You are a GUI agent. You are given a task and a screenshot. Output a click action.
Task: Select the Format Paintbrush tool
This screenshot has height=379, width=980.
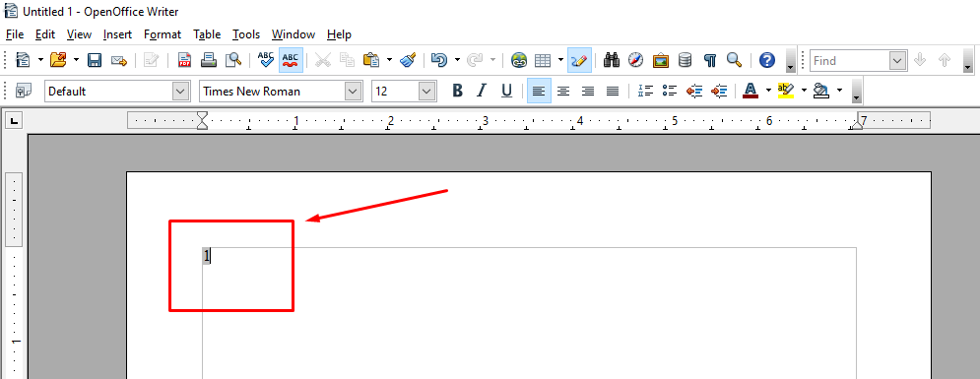(409, 60)
